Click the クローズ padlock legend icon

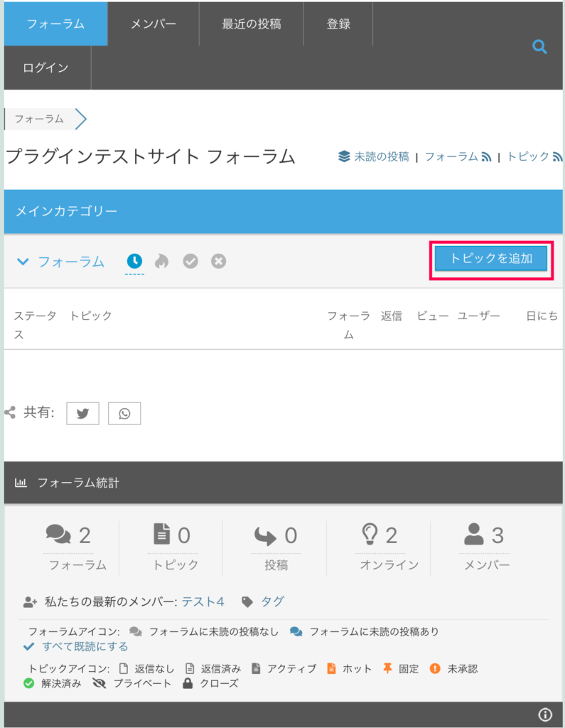[x=188, y=683]
